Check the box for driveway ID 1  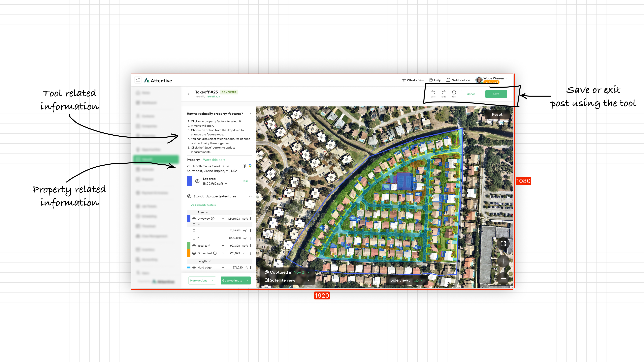(x=194, y=231)
